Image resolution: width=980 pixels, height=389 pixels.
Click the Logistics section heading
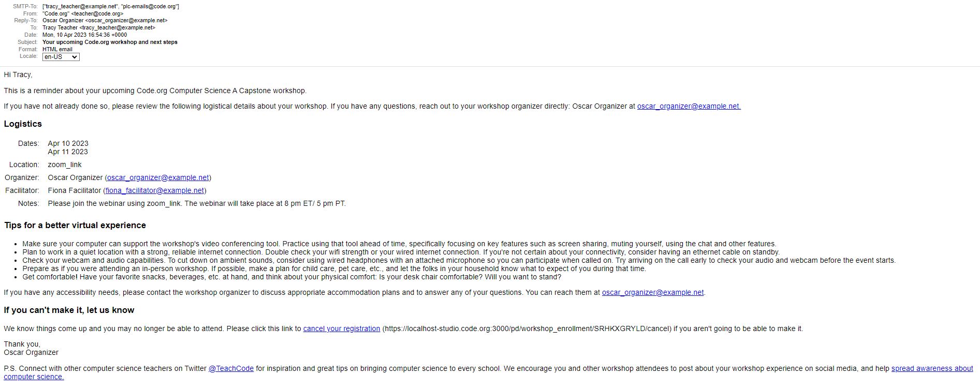[x=23, y=124]
